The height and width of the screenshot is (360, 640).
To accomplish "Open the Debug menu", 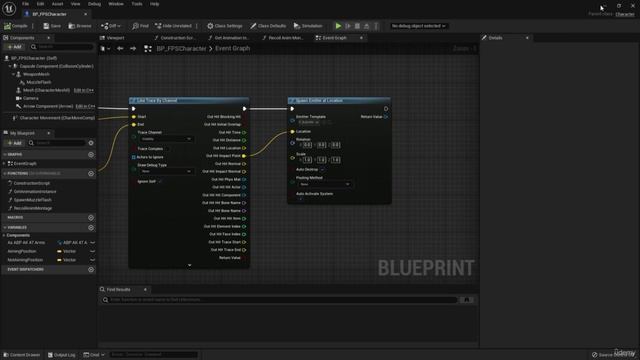I will 94,4.
